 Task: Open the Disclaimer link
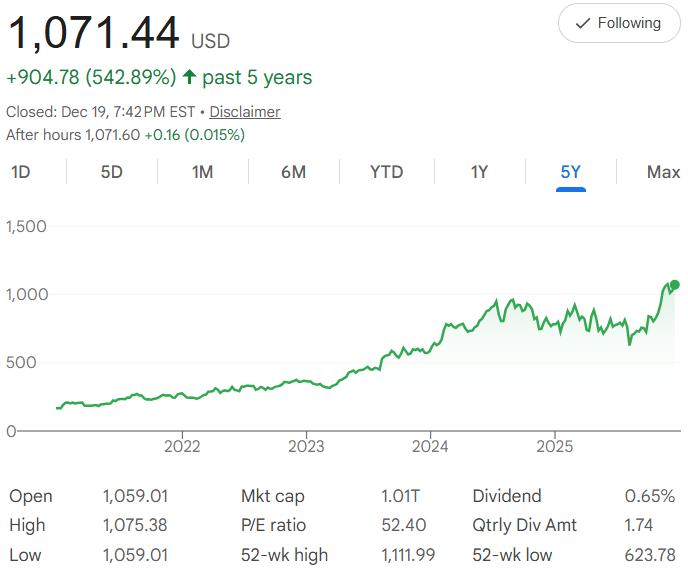click(x=244, y=112)
